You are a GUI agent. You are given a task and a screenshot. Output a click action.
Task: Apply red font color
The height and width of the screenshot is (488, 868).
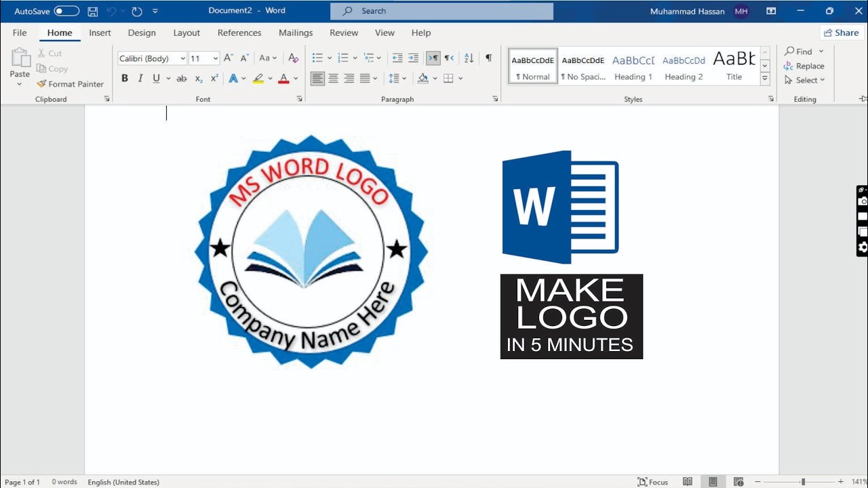(x=283, y=79)
